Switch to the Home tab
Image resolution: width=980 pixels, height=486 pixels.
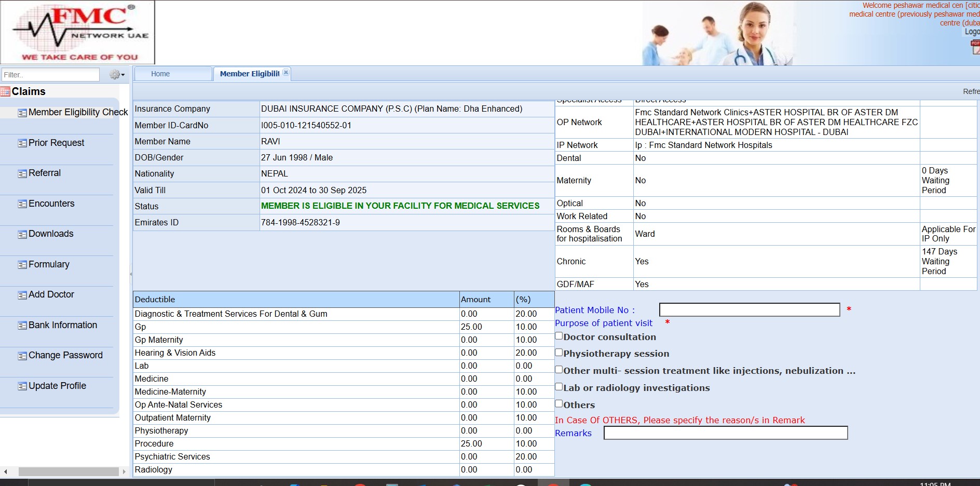pyautogui.click(x=160, y=74)
